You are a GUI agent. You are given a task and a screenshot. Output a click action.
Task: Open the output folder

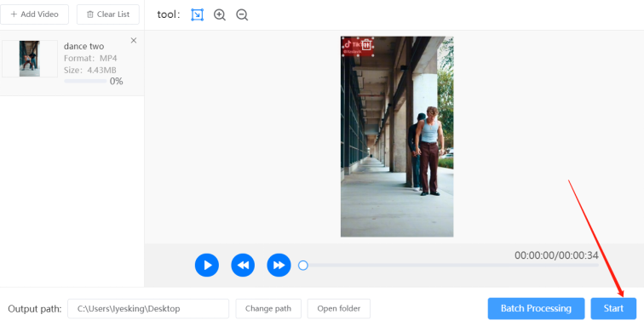[x=339, y=309]
